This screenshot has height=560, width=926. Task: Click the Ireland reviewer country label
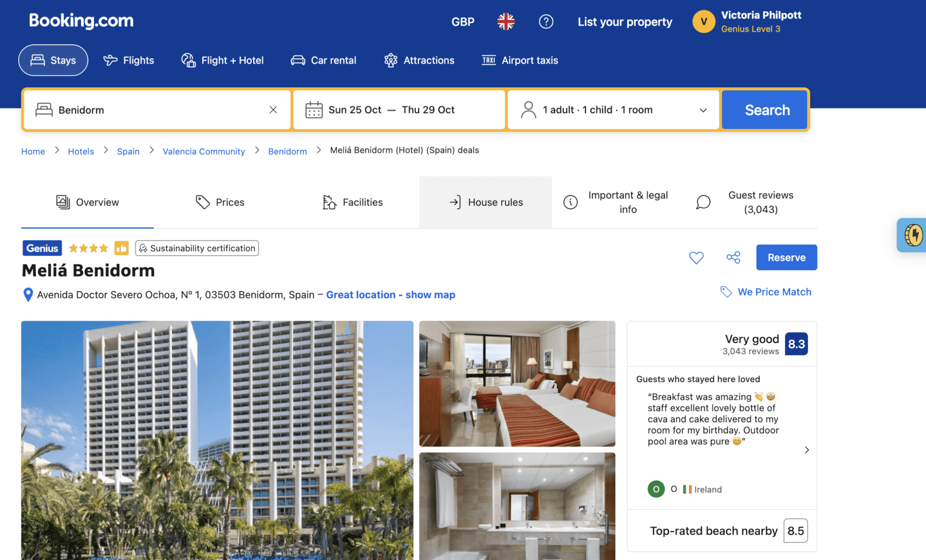(x=708, y=489)
